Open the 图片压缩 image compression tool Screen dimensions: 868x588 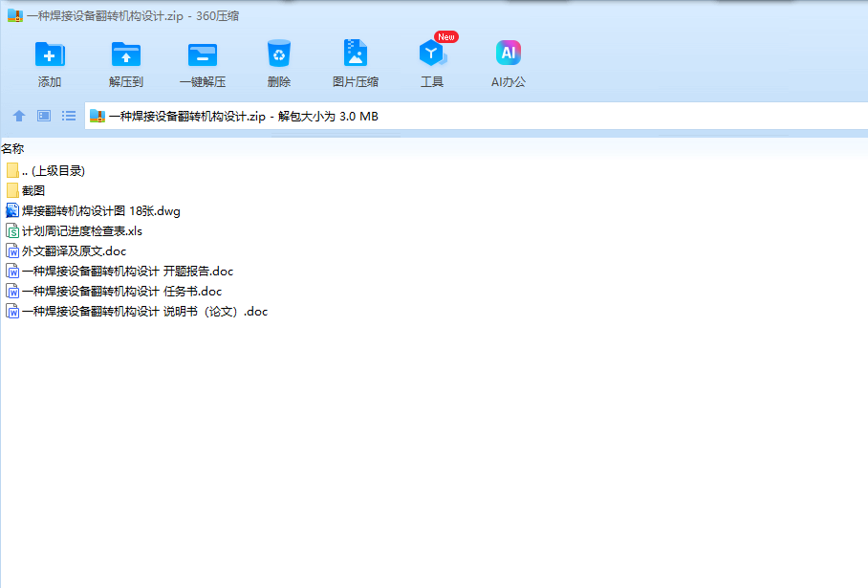(356, 54)
